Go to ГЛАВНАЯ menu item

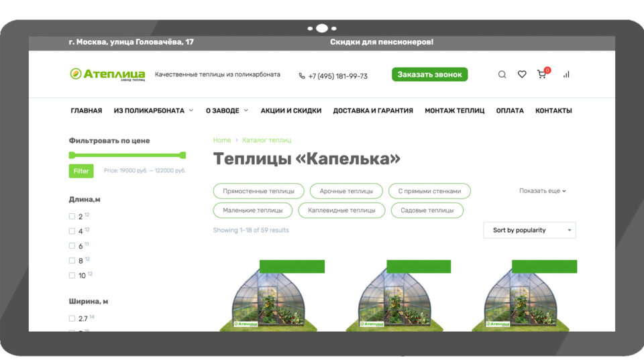(87, 111)
